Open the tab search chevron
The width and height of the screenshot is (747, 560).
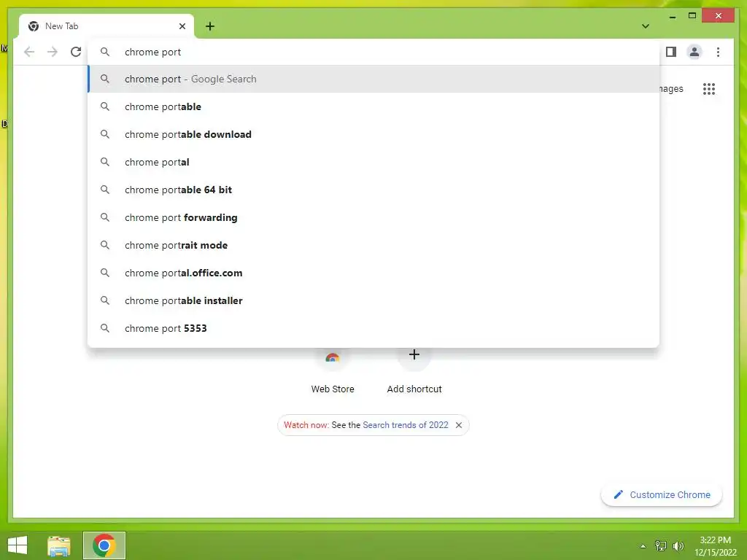click(x=646, y=26)
